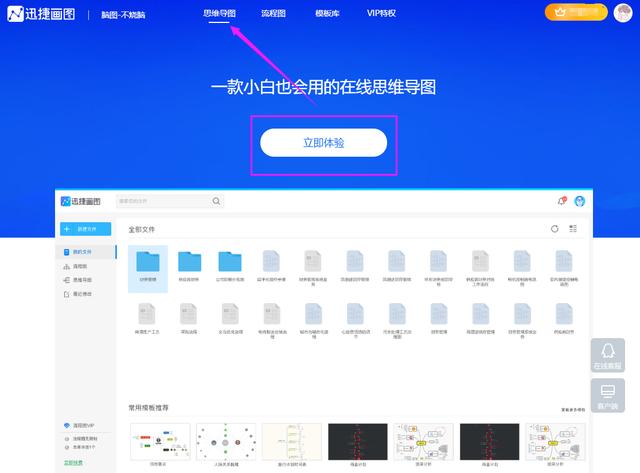This screenshot has height=473, width=640.
Task: Click the 流程图VIP diamond item in sidebar
Action: point(79,425)
